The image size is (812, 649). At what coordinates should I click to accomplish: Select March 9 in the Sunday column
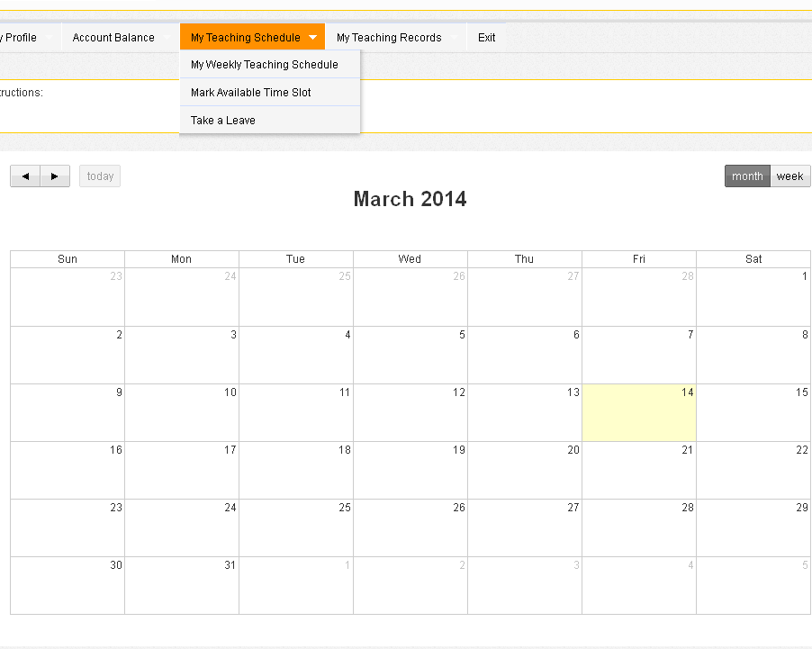tap(68, 413)
